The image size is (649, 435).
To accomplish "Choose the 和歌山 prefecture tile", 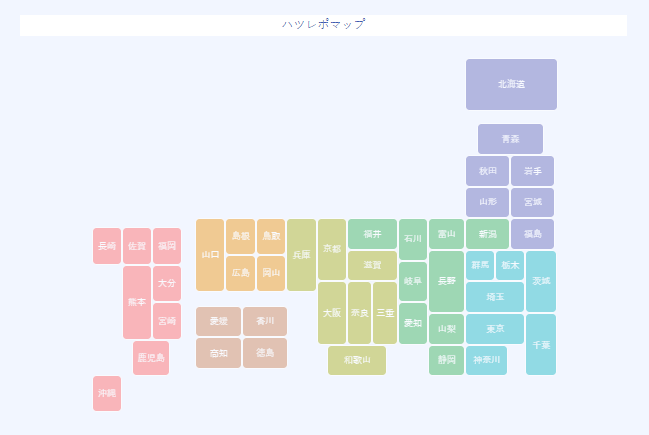I will click(x=357, y=360).
